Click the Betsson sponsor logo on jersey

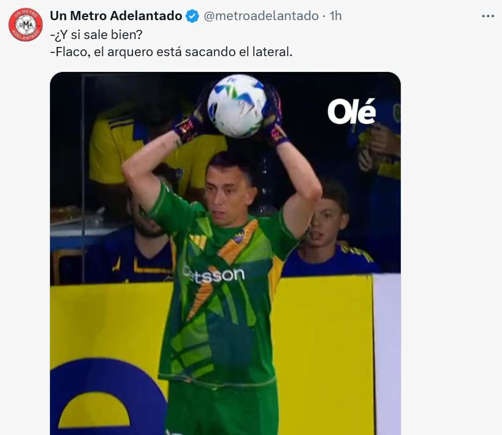[213, 275]
